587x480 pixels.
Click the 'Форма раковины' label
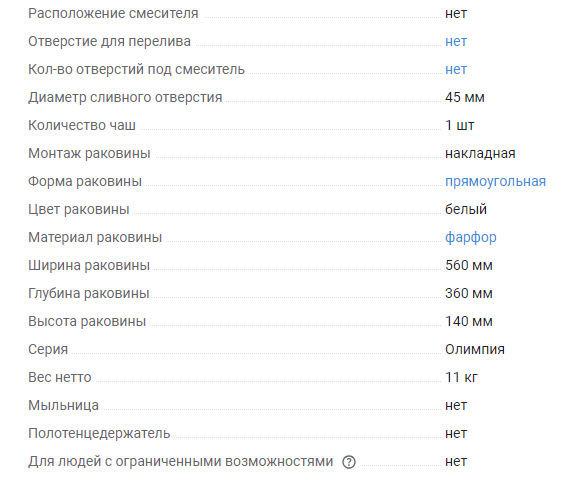tap(85, 182)
